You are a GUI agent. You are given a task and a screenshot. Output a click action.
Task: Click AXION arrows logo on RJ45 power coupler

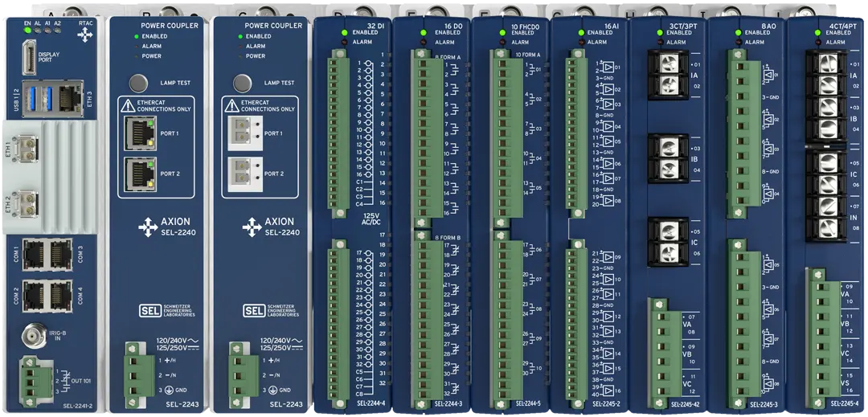tap(148, 227)
